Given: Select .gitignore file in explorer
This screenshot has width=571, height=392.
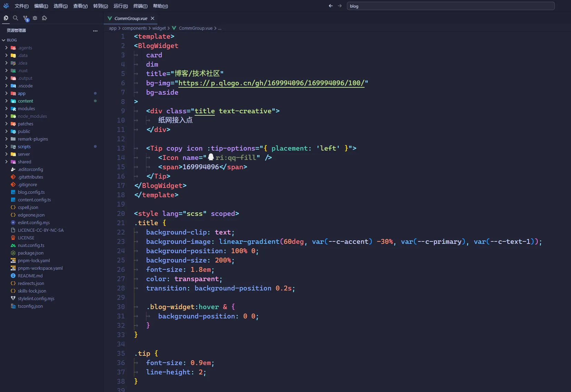Looking at the screenshot, I should [x=27, y=184].
